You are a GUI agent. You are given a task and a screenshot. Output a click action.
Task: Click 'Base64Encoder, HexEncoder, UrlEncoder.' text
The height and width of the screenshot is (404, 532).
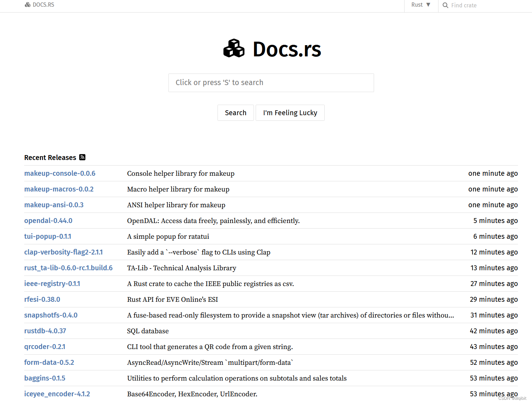coord(192,394)
